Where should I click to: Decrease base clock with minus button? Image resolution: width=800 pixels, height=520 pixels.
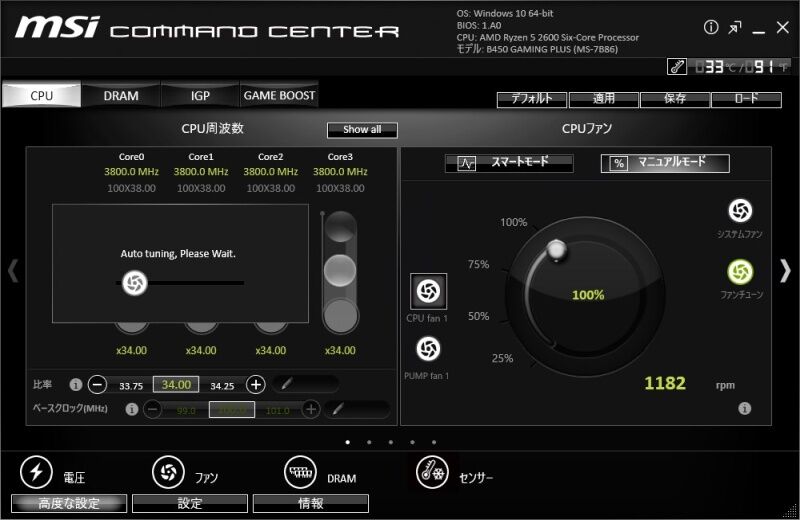(152, 409)
